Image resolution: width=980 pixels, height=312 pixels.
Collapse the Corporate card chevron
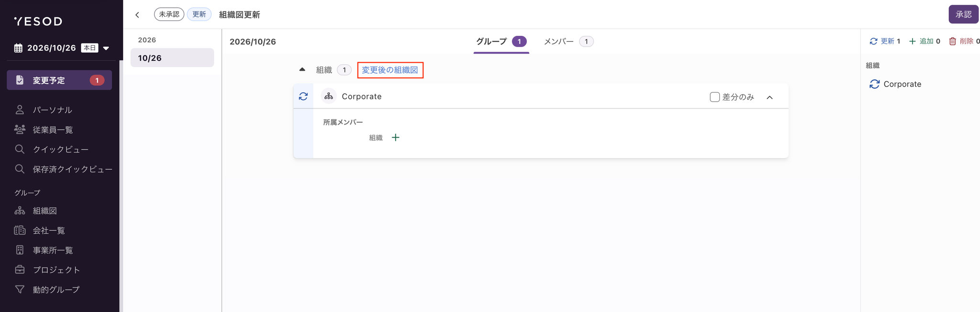(x=769, y=97)
